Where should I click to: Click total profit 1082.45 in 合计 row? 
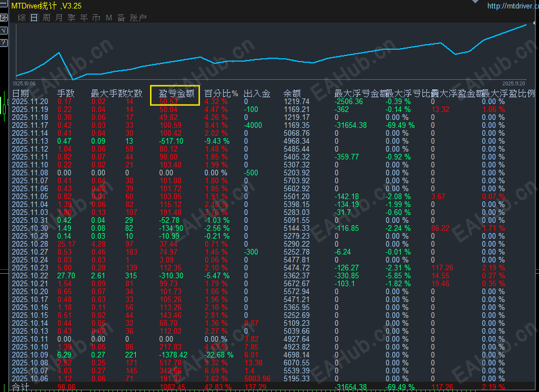(172, 387)
